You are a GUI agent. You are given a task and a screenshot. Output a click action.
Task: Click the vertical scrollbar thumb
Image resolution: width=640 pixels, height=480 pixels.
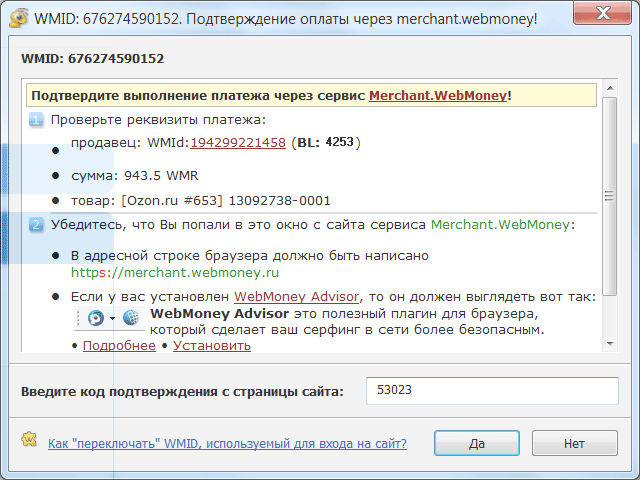pos(610,196)
